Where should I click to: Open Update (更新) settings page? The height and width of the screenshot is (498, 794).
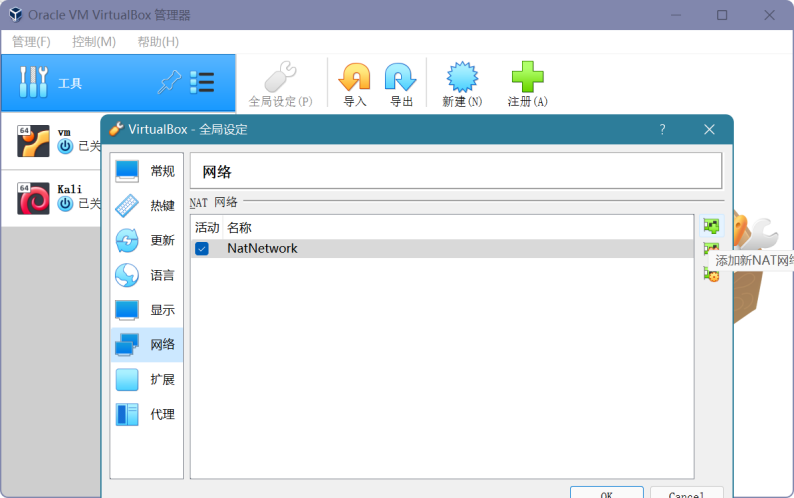coord(146,240)
